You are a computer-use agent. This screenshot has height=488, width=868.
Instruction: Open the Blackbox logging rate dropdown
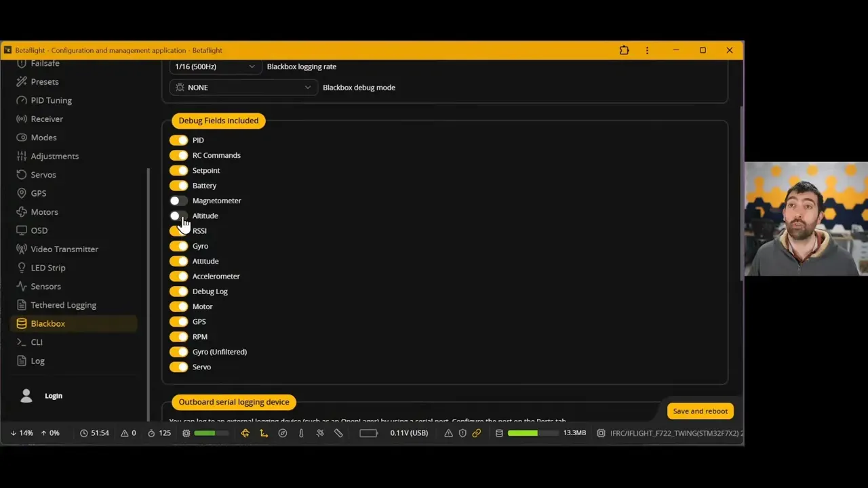[x=215, y=67]
